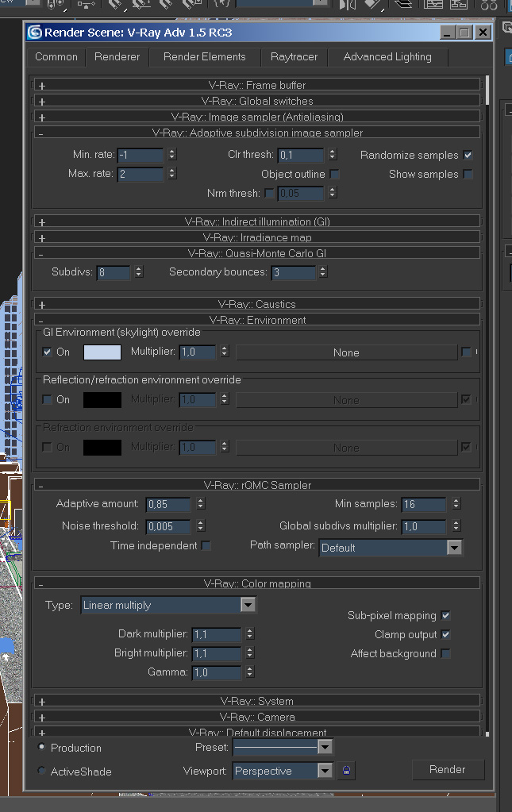Click the Global subdivs multiplier field
Screen dimensions: 512x812
[x=423, y=527]
